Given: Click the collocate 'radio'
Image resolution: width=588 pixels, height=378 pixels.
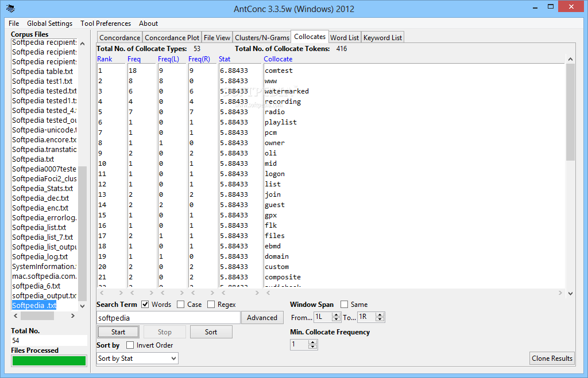Looking at the screenshot, I should (274, 112).
